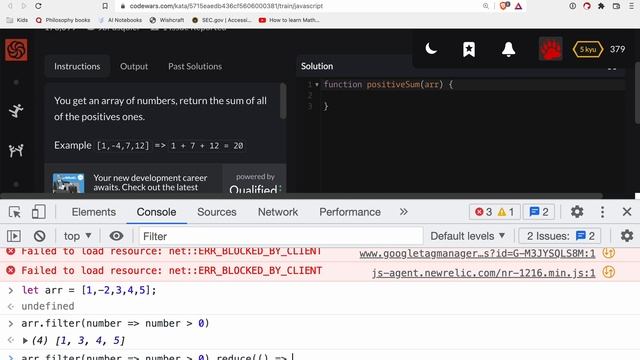The height and width of the screenshot is (360, 640).
Task: Open DevTools three-dot customize menu
Action: click(x=602, y=212)
